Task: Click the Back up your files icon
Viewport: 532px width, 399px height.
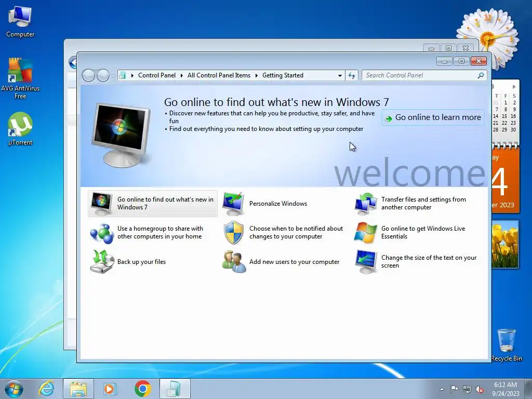Action: [x=102, y=262]
